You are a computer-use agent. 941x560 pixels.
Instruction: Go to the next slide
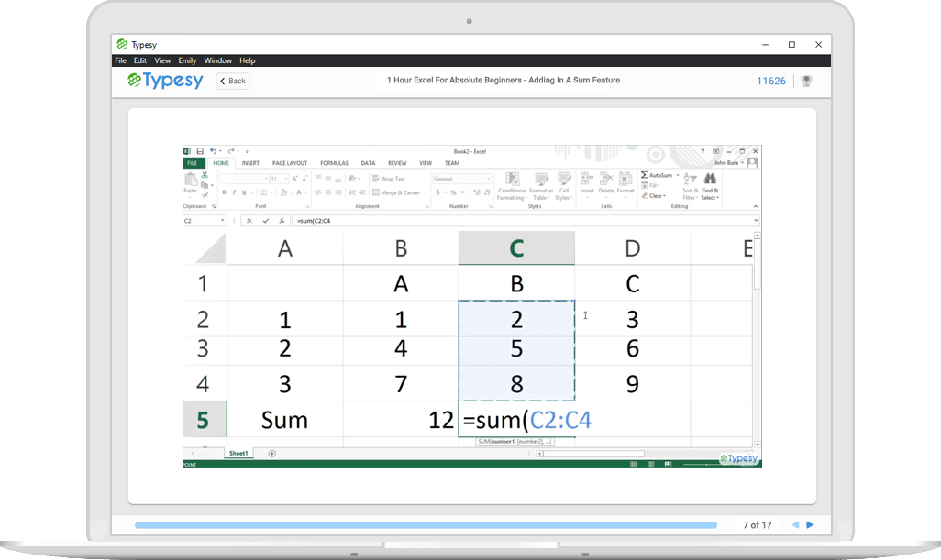coord(810,524)
